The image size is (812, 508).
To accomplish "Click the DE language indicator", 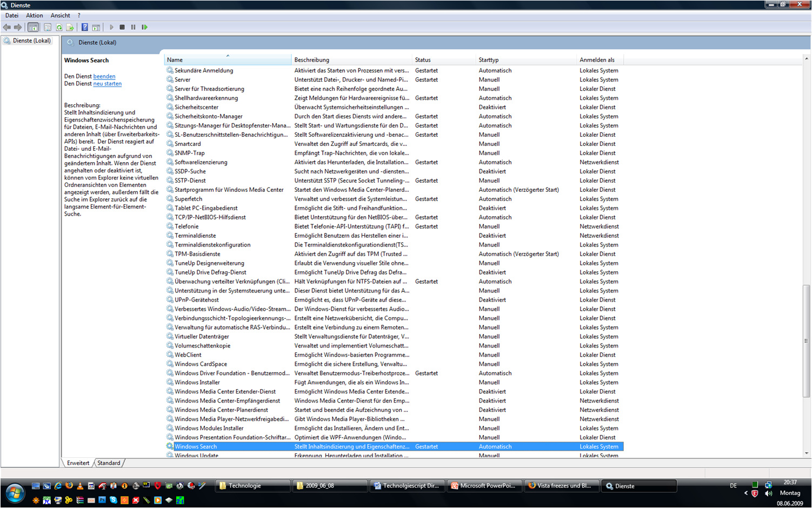I will point(733,486).
